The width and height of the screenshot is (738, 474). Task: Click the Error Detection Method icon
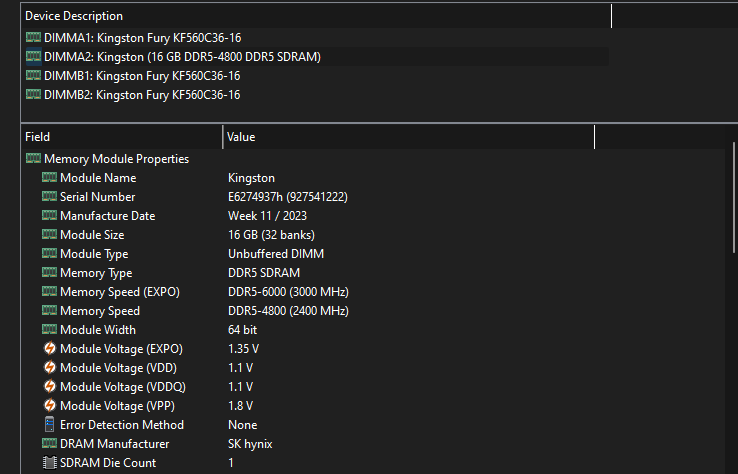click(x=50, y=425)
